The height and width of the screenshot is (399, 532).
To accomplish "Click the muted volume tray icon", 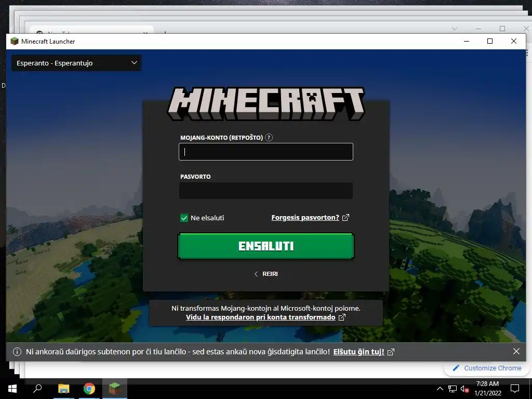I will point(464,389).
